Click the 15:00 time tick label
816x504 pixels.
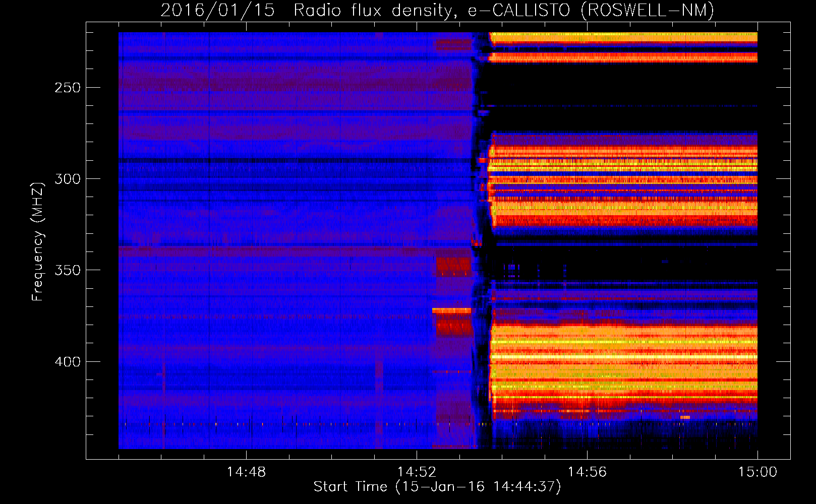coord(757,472)
